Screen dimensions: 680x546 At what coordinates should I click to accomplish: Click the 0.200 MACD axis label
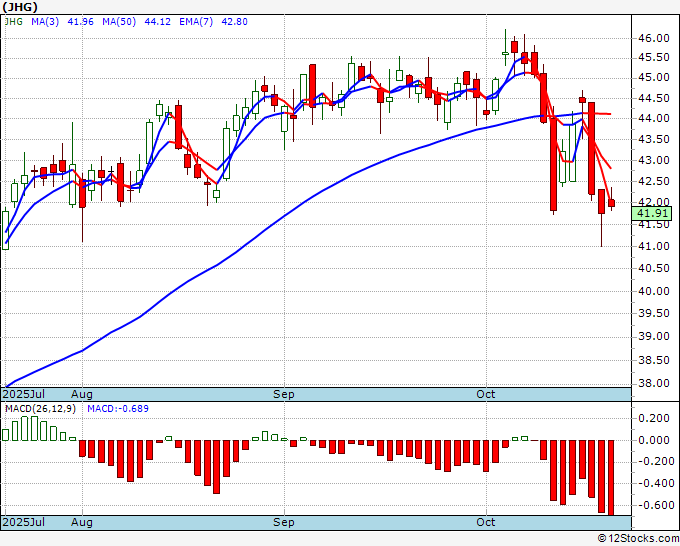click(x=654, y=418)
